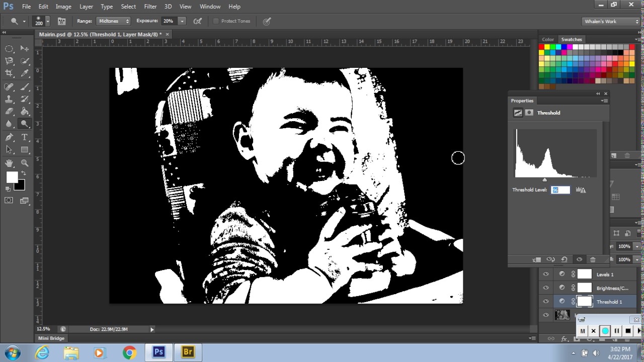
Task: Select the Quick Selection tool
Action: (25, 61)
